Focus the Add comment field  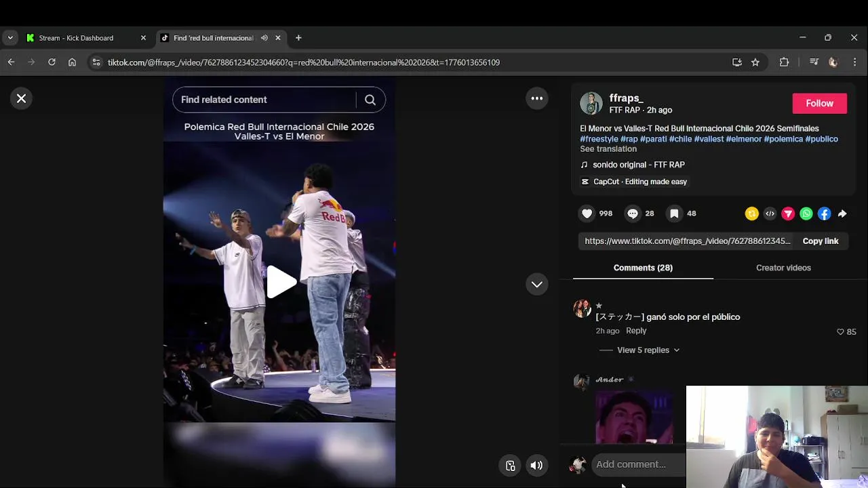coord(637,464)
